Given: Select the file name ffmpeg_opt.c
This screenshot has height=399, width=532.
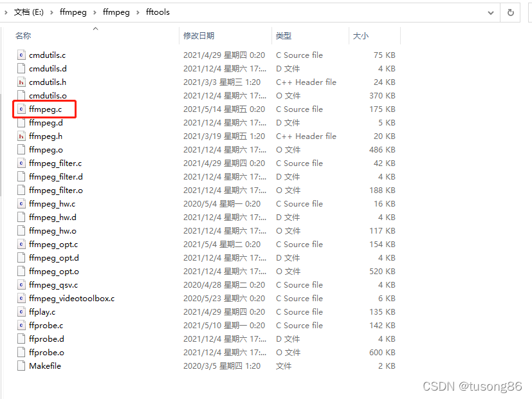Looking at the screenshot, I should click(x=53, y=245).
